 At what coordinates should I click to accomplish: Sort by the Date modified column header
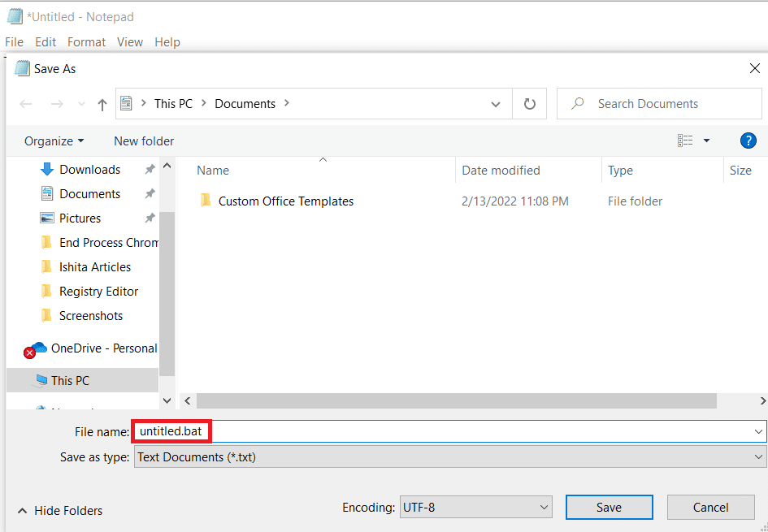click(x=501, y=171)
